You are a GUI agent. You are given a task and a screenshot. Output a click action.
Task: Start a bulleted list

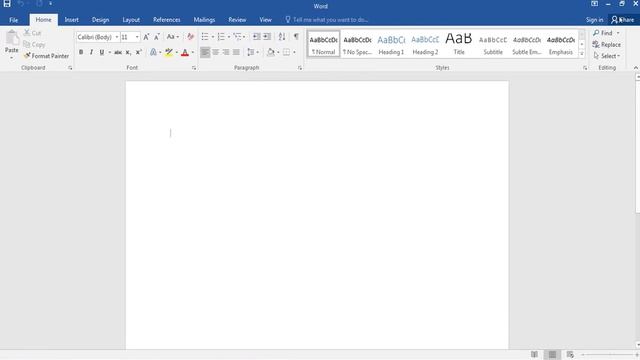pyautogui.click(x=205, y=37)
